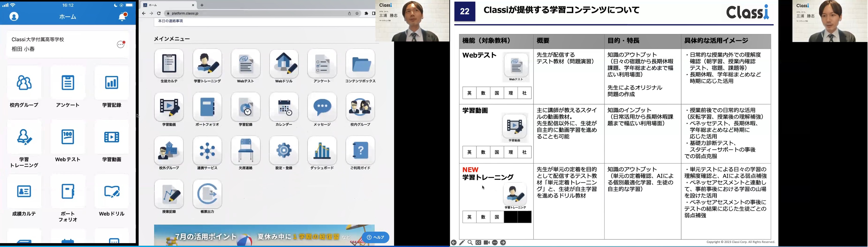Go to the next slide
Screen dimensions: 868x247
(503, 243)
